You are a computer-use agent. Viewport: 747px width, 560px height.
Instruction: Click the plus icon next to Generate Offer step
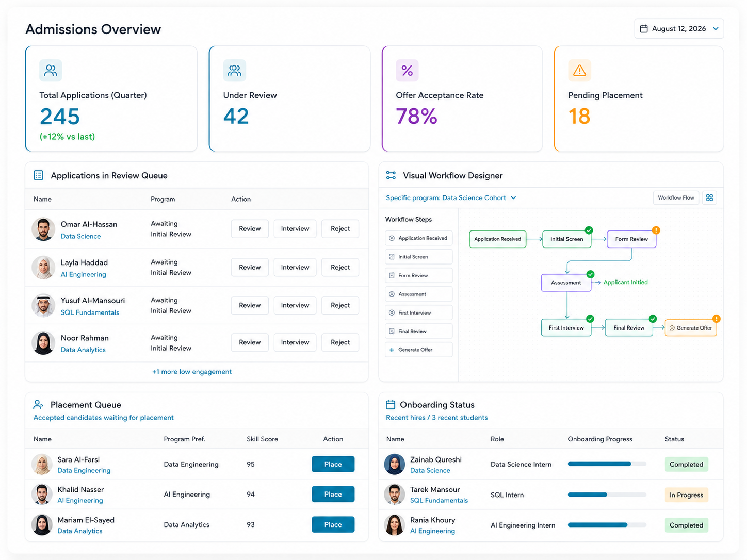(x=392, y=350)
